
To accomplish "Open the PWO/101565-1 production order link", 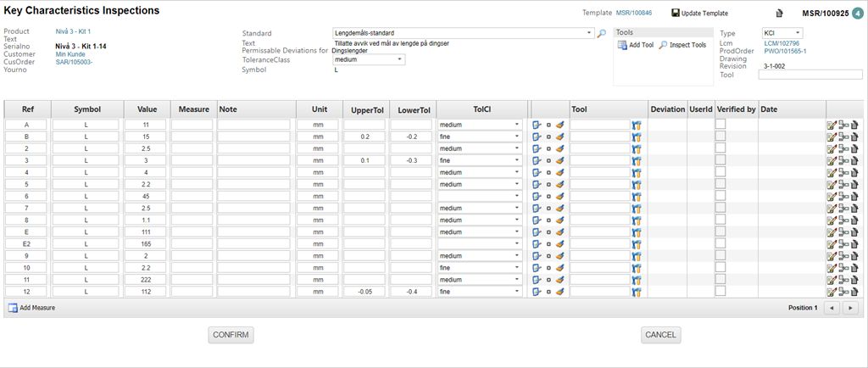I will coord(785,51).
